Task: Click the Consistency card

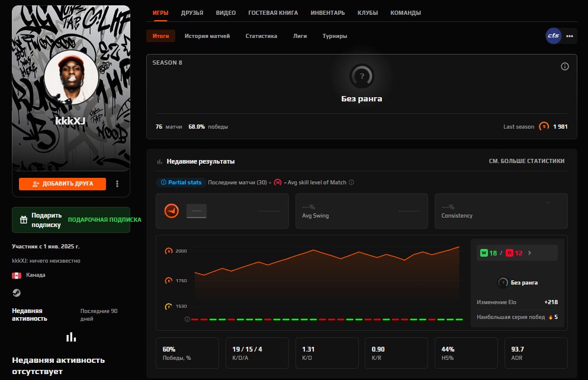Action: point(501,211)
